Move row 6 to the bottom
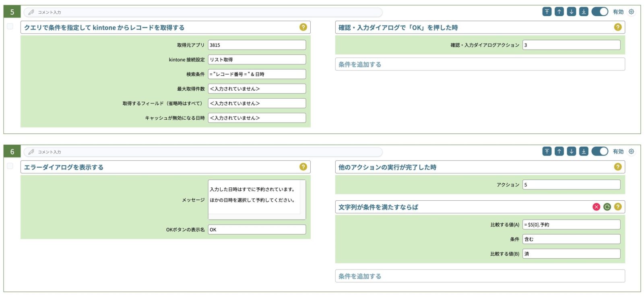The image size is (644, 297). [x=584, y=152]
